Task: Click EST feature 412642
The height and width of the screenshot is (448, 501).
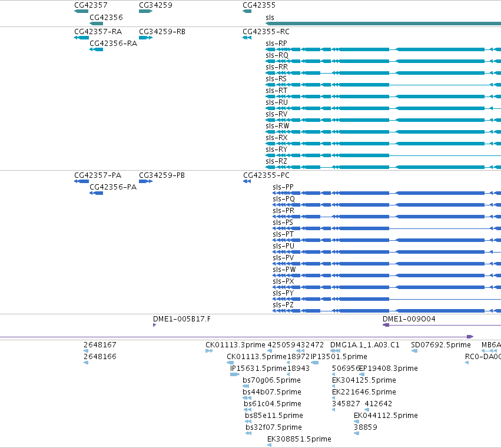Action: point(367,410)
